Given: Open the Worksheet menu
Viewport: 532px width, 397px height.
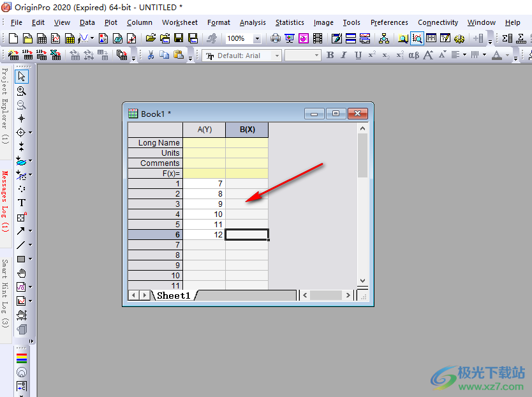Looking at the screenshot, I should pyautogui.click(x=180, y=22).
